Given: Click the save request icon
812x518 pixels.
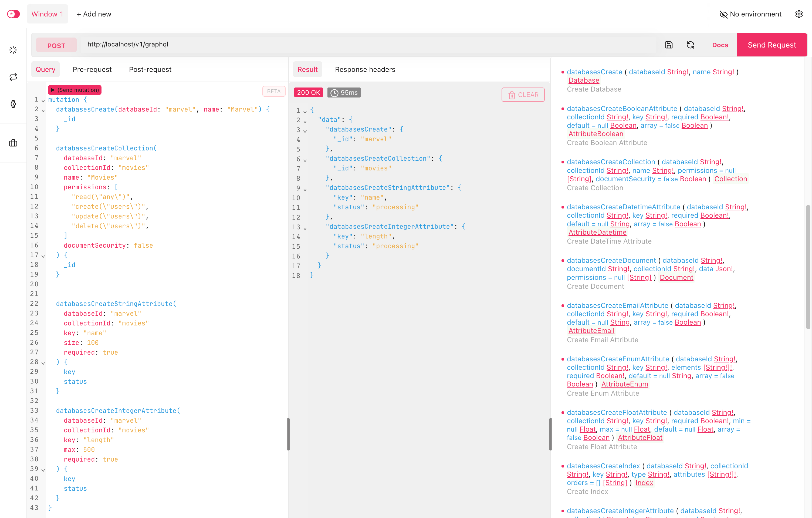Looking at the screenshot, I should coord(669,45).
